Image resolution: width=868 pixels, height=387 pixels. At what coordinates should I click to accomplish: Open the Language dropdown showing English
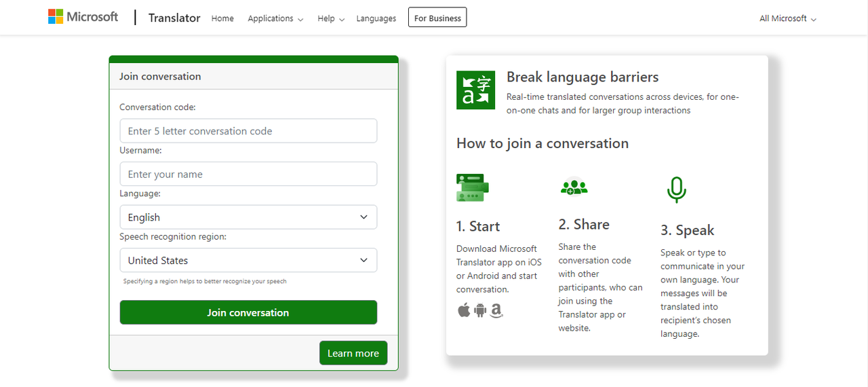coord(248,217)
